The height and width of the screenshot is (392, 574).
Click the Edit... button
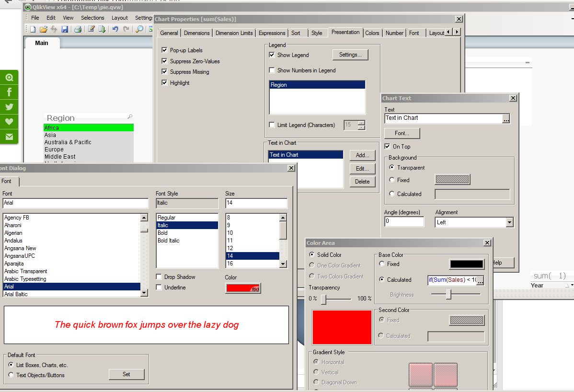point(362,169)
